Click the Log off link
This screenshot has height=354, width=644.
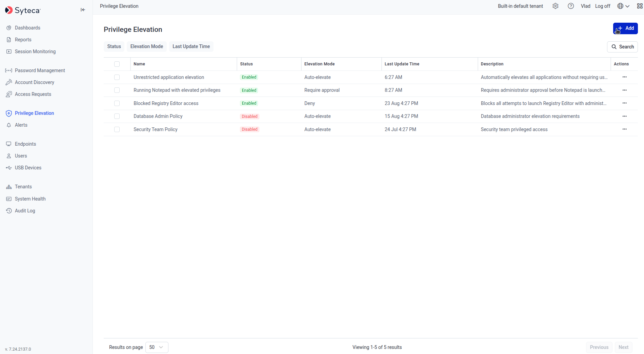click(602, 6)
